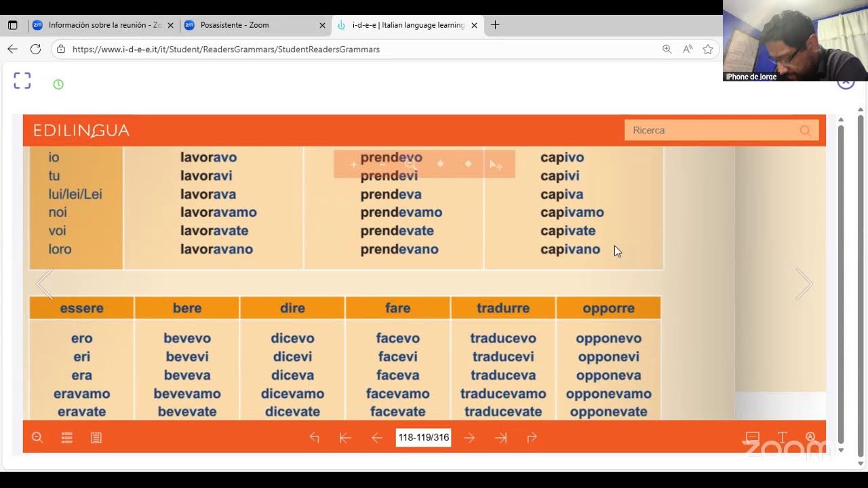This screenshot has height=488, width=868.
Task: Click the word 'traducevamo'
Action: (503, 393)
